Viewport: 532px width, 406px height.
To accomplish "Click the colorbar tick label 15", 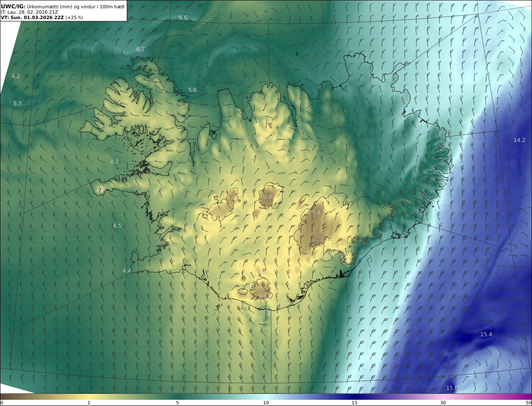I will click(355, 403).
